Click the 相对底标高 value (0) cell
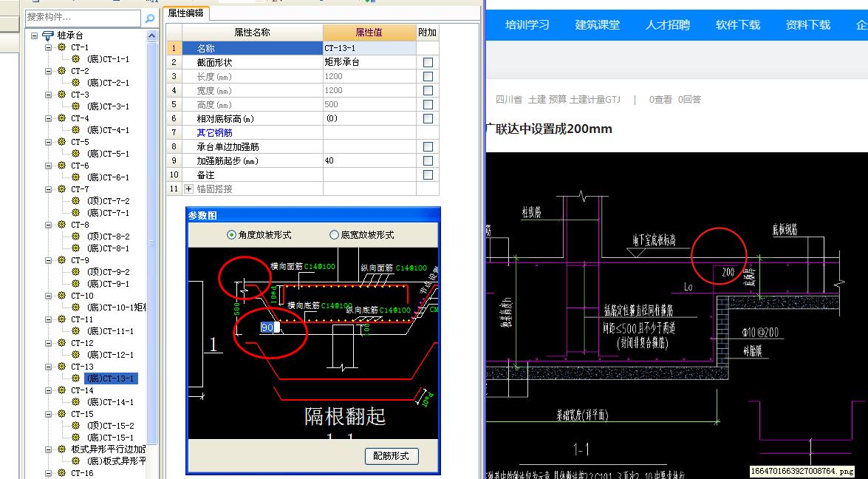The width and height of the screenshot is (868, 479). pyautogui.click(x=369, y=118)
